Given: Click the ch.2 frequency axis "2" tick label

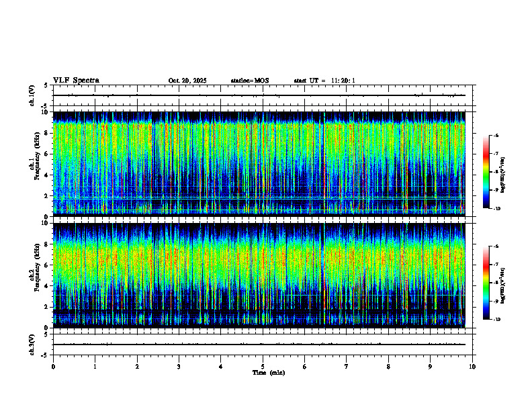Looking at the screenshot, I should click(46, 307).
